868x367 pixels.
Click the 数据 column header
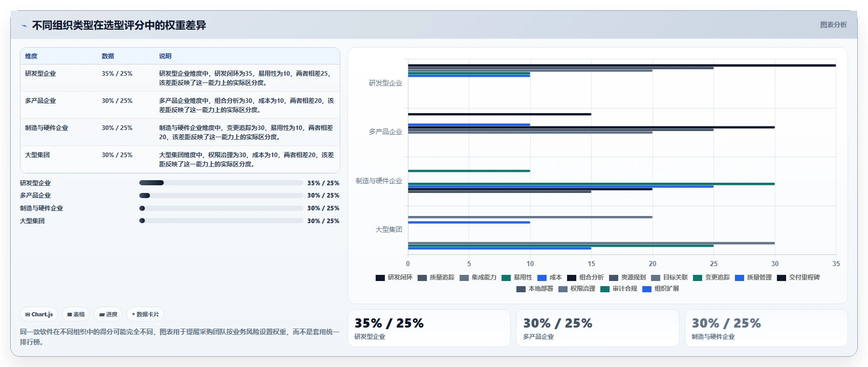pyautogui.click(x=107, y=56)
